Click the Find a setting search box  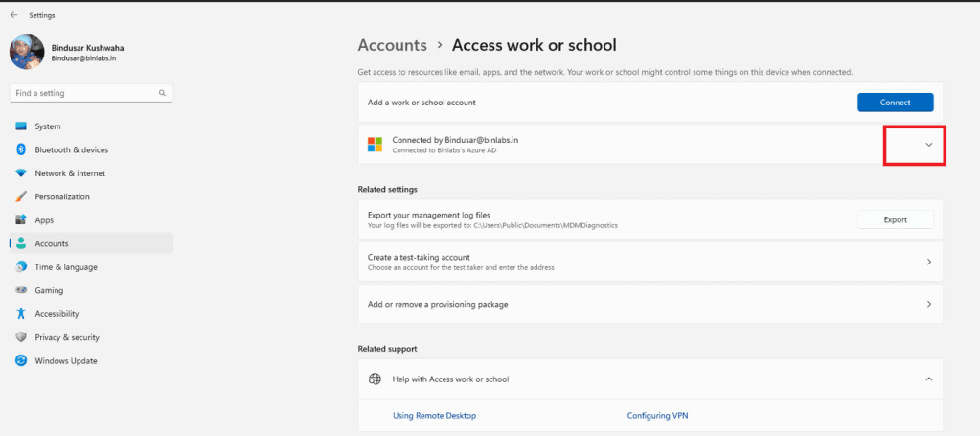(x=84, y=93)
